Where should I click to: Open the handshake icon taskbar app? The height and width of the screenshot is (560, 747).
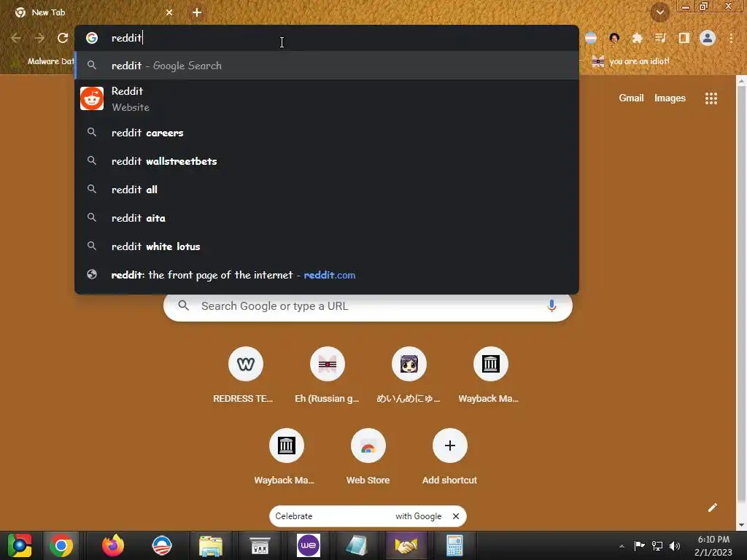point(406,545)
